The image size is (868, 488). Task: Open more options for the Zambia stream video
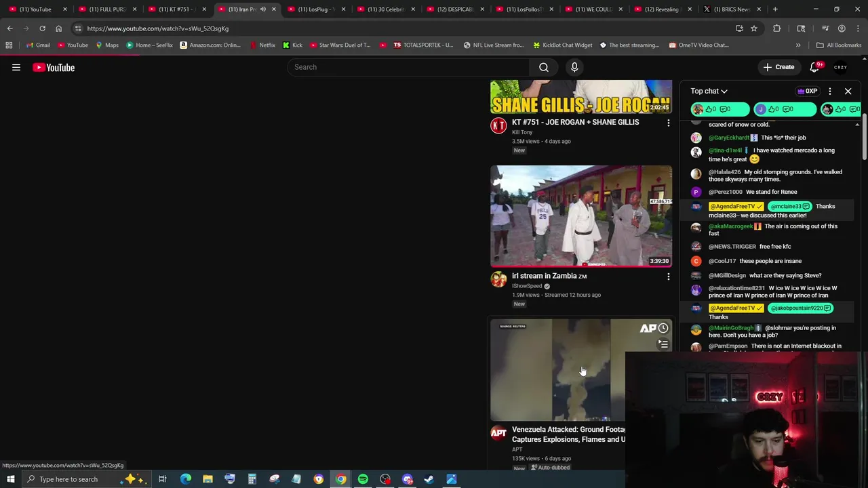coord(668,277)
